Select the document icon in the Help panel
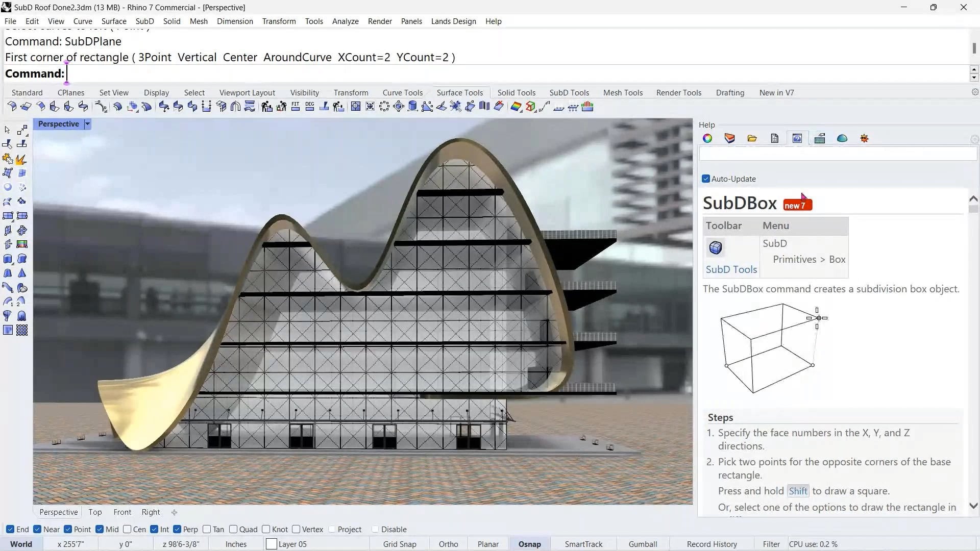980x551 pixels. click(774, 138)
